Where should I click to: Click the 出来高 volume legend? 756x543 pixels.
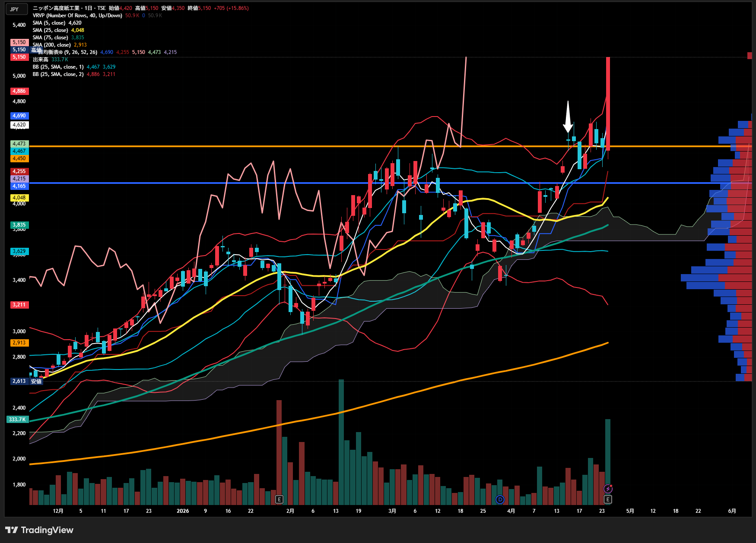coord(41,60)
